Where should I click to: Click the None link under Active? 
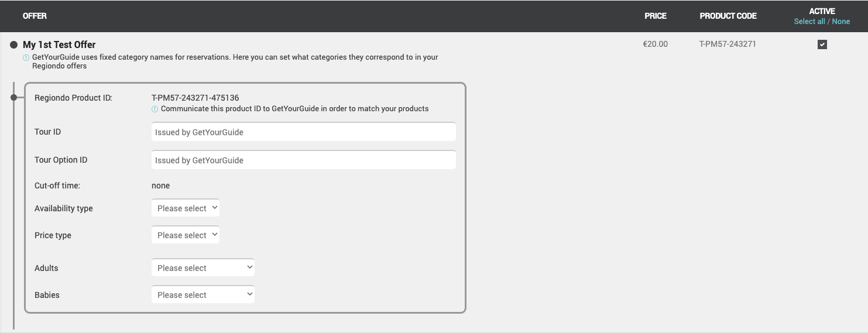click(841, 22)
